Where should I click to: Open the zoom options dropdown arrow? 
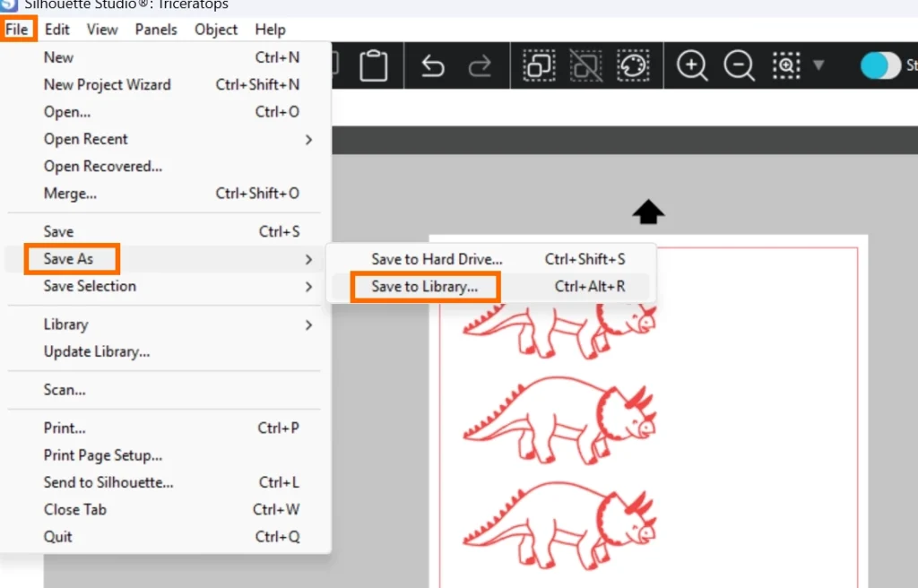pyautogui.click(x=818, y=65)
